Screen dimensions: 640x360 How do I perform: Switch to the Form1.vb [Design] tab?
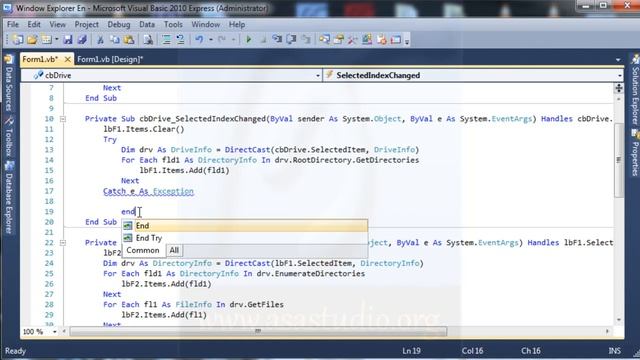tap(110, 59)
